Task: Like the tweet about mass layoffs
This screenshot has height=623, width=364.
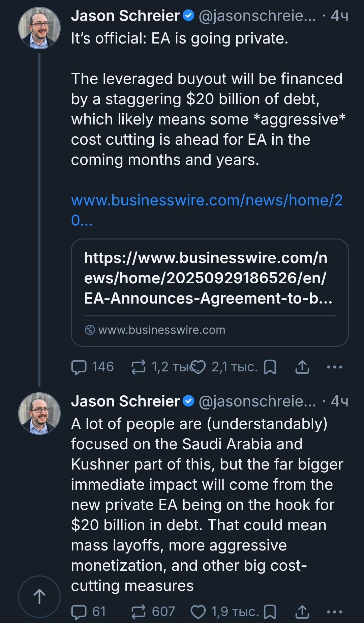Action: [198, 612]
